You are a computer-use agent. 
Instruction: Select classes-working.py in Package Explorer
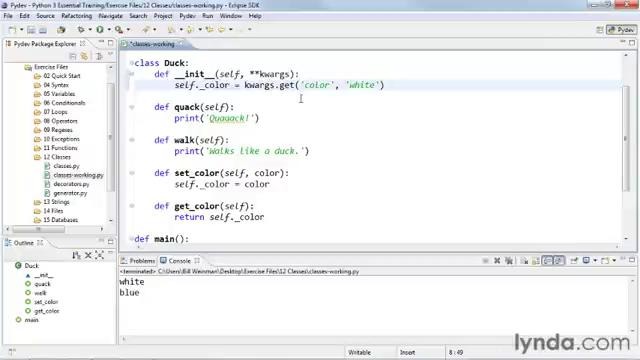tap(78, 175)
